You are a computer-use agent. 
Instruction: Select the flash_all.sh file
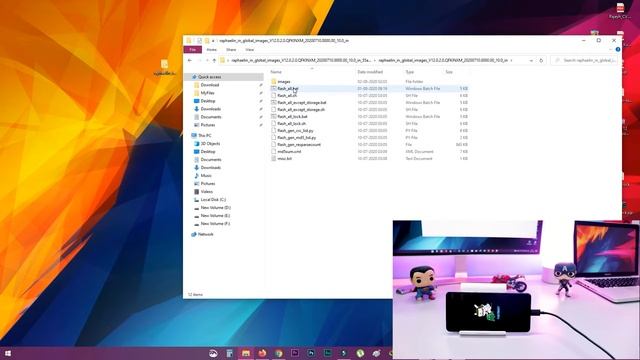coord(287,96)
